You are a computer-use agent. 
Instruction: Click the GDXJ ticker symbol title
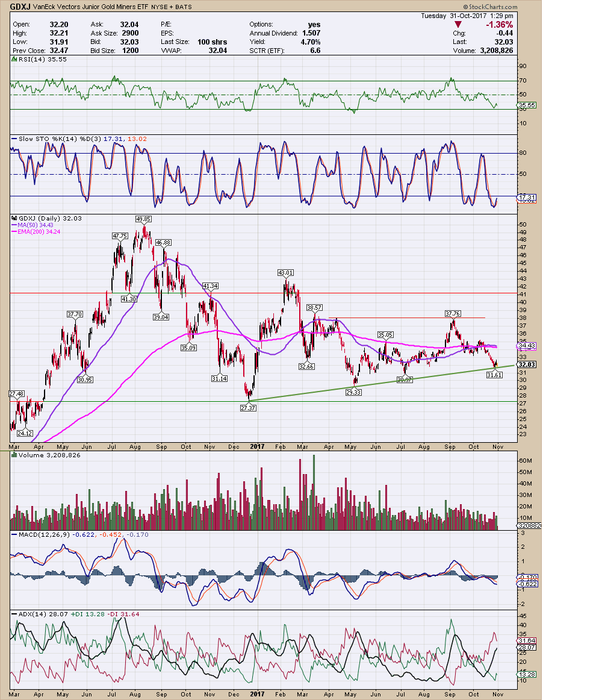coord(20,7)
